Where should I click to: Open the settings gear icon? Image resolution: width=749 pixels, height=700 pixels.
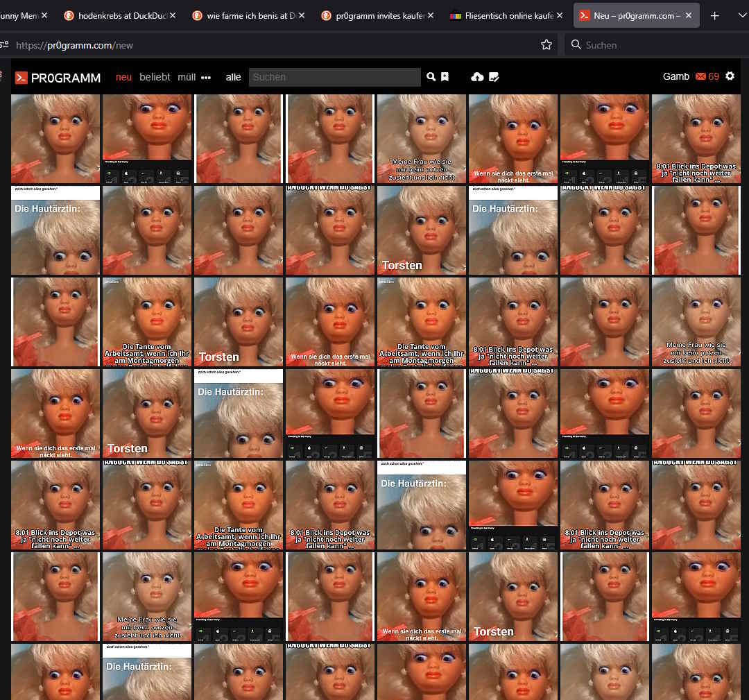click(x=730, y=76)
